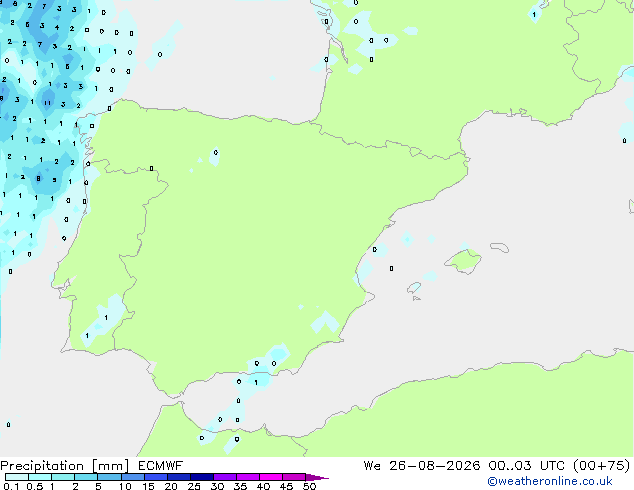Click the Precipitation [mm] title label
Image resolution: width=634 pixels, height=490 pixels.
[x=65, y=466]
